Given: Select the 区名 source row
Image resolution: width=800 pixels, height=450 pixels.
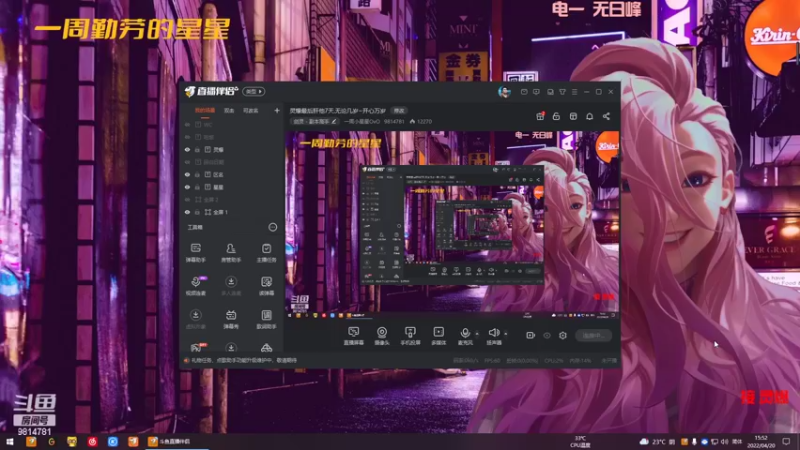Looking at the screenshot, I should click(231, 174).
